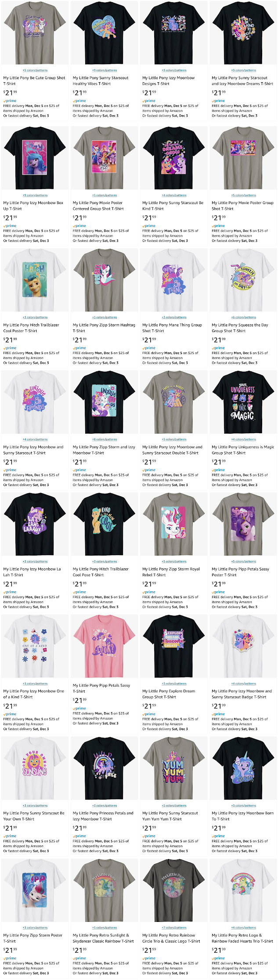Select the Izzy Moonbow Born To shirt image
The width and height of the screenshot is (278, 980).
(244, 768)
